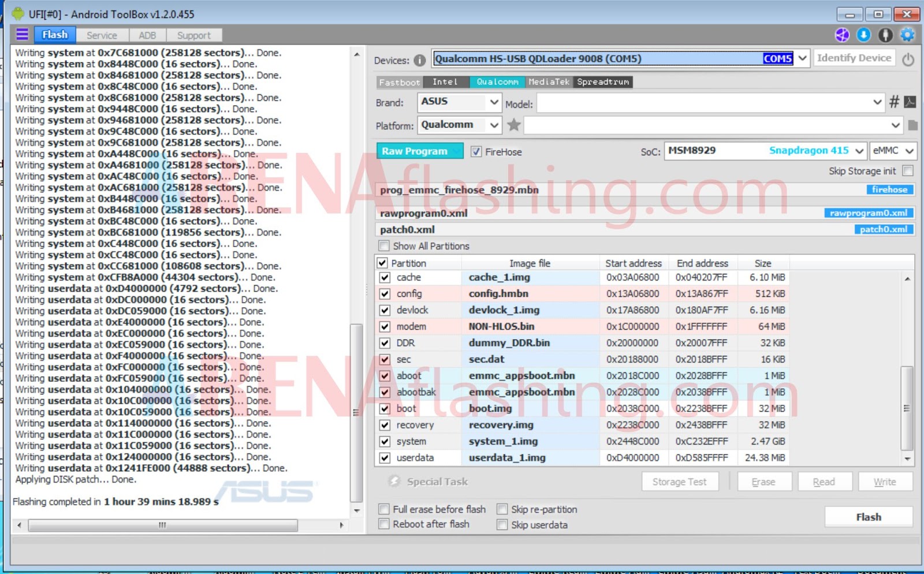Click the power icon beside Identify Device
The height and width of the screenshot is (574, 924).
[908, 59]
